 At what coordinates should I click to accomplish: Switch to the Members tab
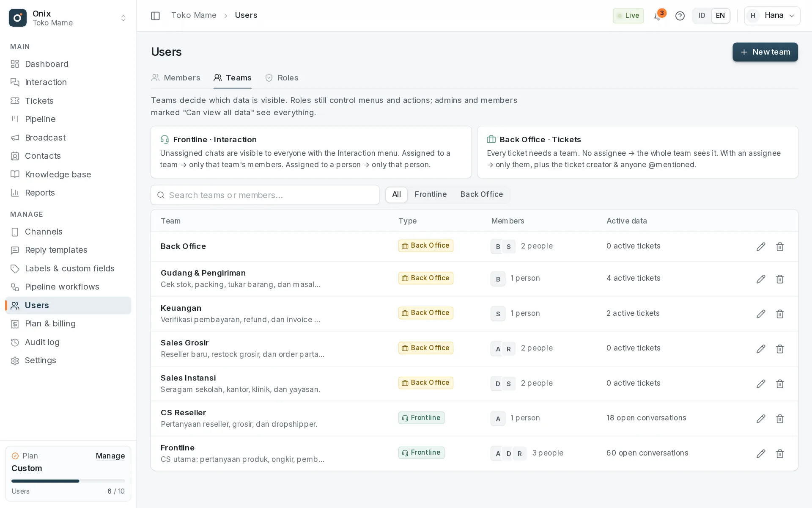click(x=176, y=78)
